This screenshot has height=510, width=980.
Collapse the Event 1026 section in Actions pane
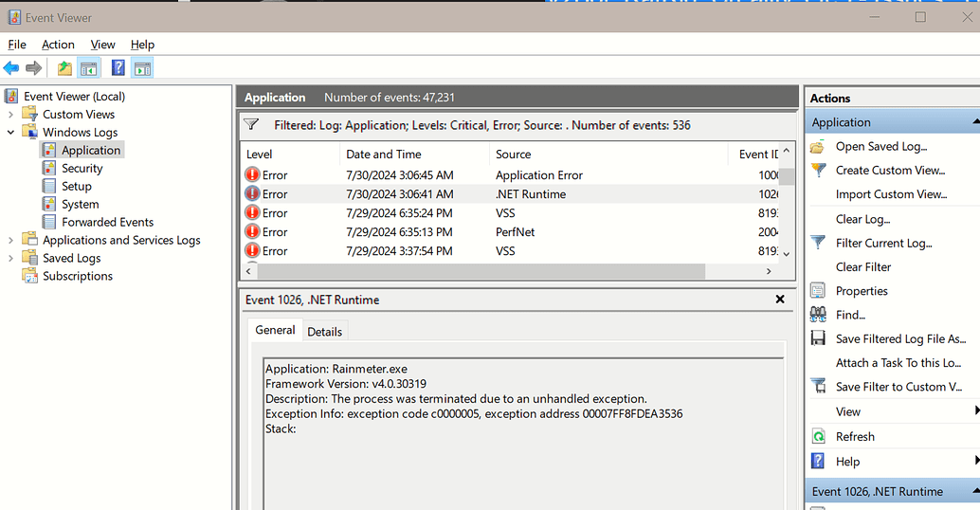pyautogui.click(x=976, y=491)
